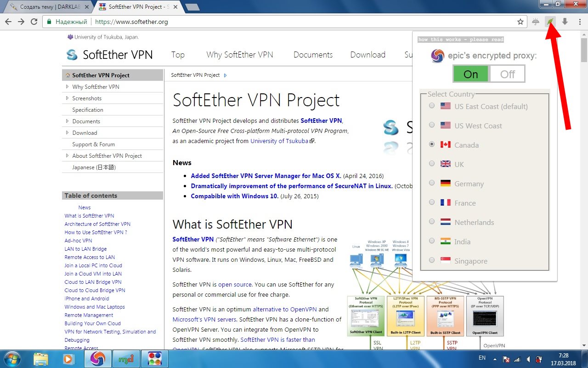Show hidden tray icons arrow
The width and height of the screenshot is (588, 368).
pyautogui.click(x=496, y=359)
